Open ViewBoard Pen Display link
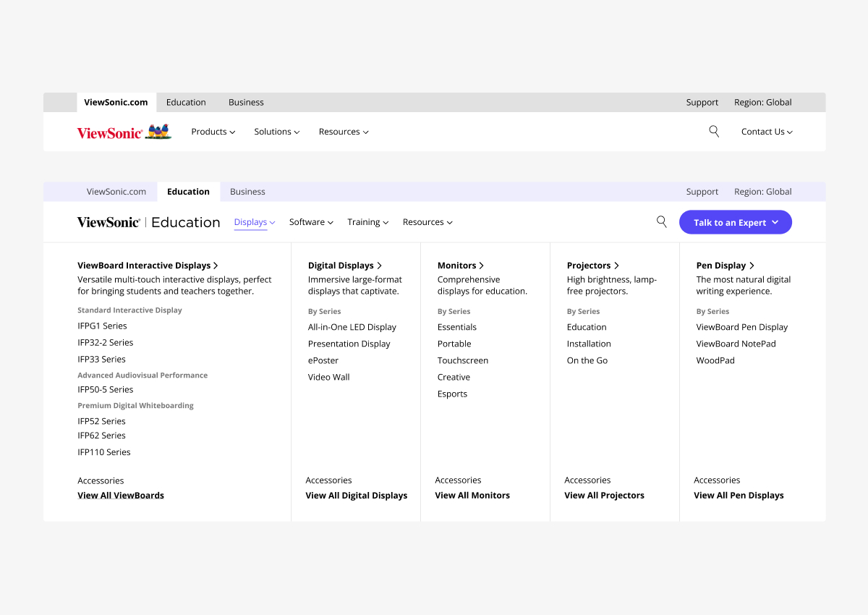Screen dimensions: 868x615 tap(742, 327)
